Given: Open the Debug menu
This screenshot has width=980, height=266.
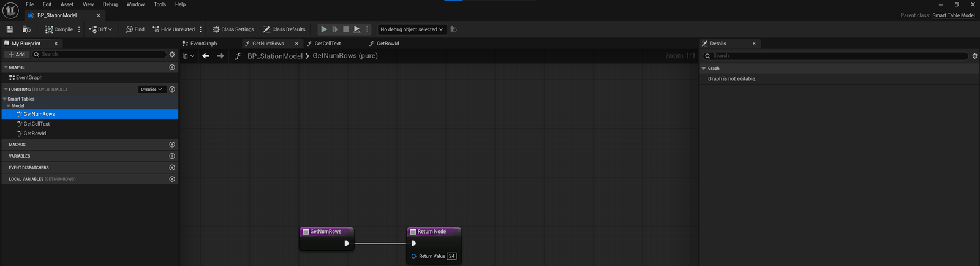Looking at the screenshot, I should (x=110, y=4).
